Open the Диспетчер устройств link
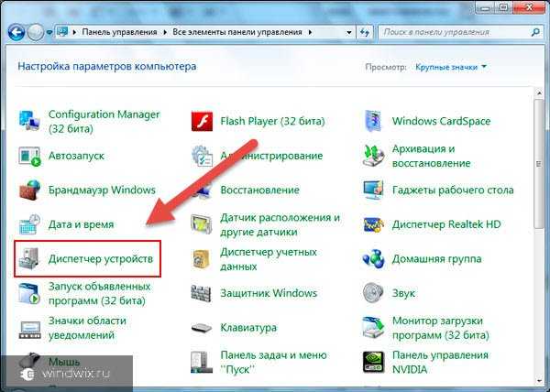Image resolution: width=550 pixels, height=392 pixels. (x=101, y=259)
